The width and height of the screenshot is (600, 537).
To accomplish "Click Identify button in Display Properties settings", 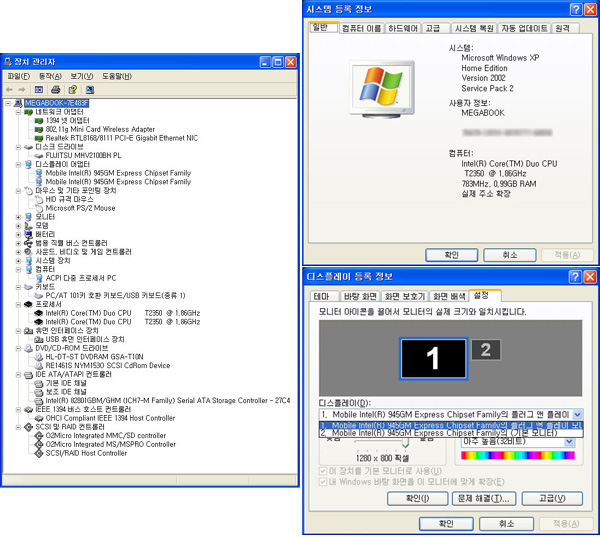I will (417, 498).
